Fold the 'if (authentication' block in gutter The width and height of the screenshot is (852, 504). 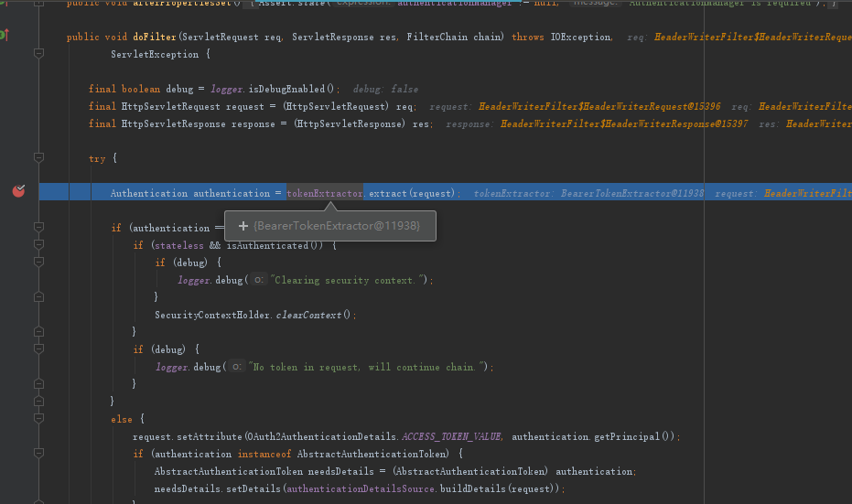(x=38, y=227)
